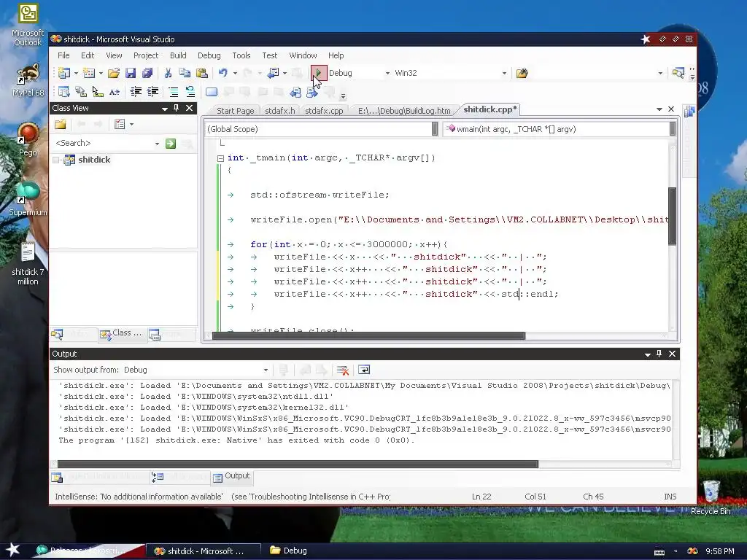Click the Increase Line Indent icon
The image size is (747, 560).
(x=152, y=92)
